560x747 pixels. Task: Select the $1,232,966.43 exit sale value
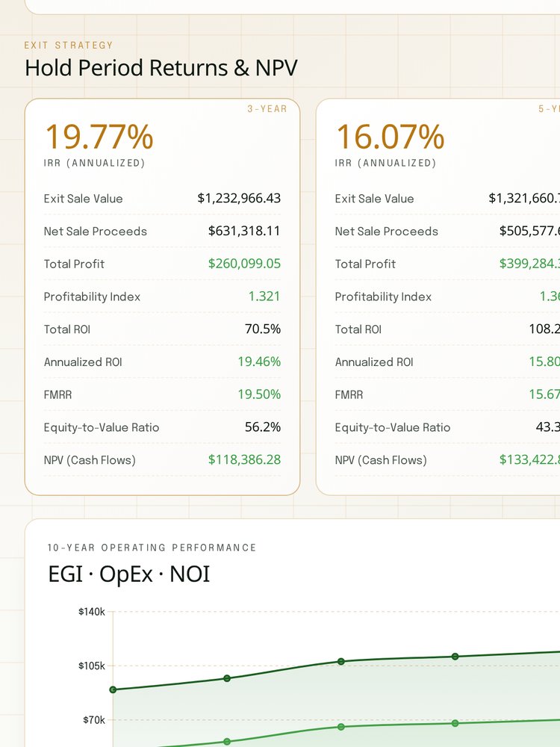pyautogui.click(x=239, y=198)
